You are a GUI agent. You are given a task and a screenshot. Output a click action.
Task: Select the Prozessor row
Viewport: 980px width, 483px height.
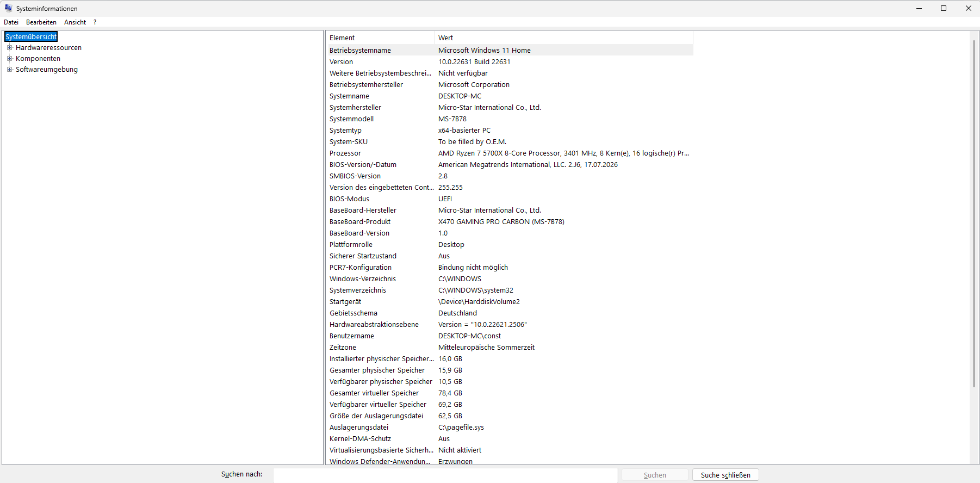click(x=510, y=153)
